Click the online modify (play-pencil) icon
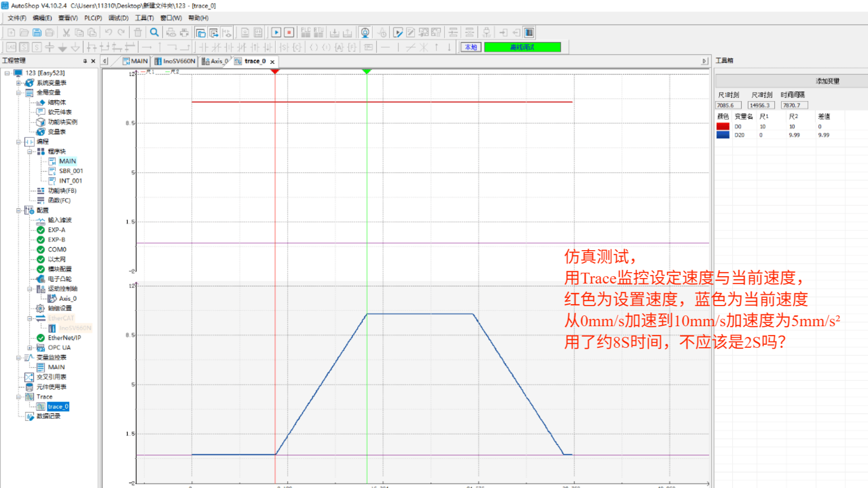868x488 pixels. (398, 33)
